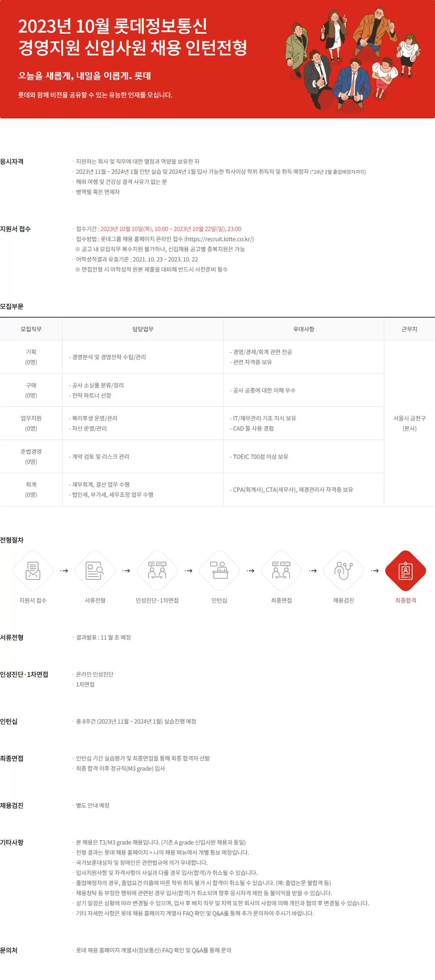This screenshot has height=980, width=435.
Task: Click the 인턴십 desk icon
Action: tap(219, 571)
